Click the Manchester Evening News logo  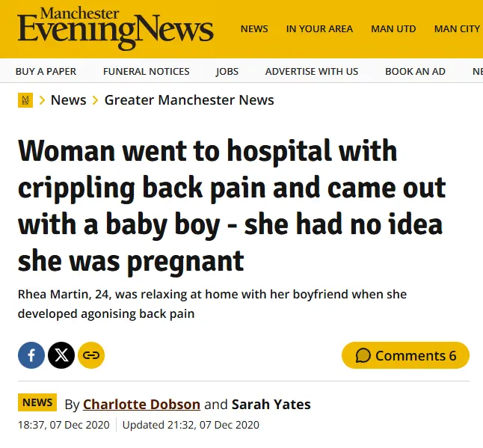pyautogui.click(x=116, y=28)
